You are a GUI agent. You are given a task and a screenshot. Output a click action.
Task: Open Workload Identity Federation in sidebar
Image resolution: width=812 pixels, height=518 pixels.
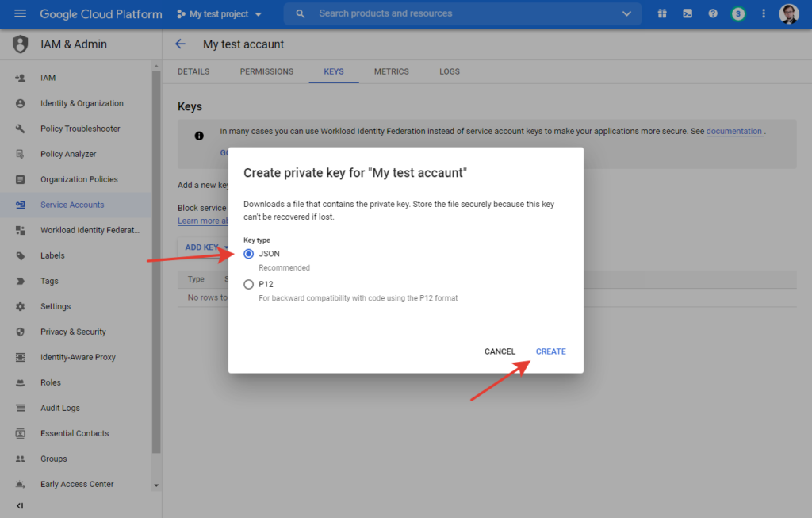[90, 230]
